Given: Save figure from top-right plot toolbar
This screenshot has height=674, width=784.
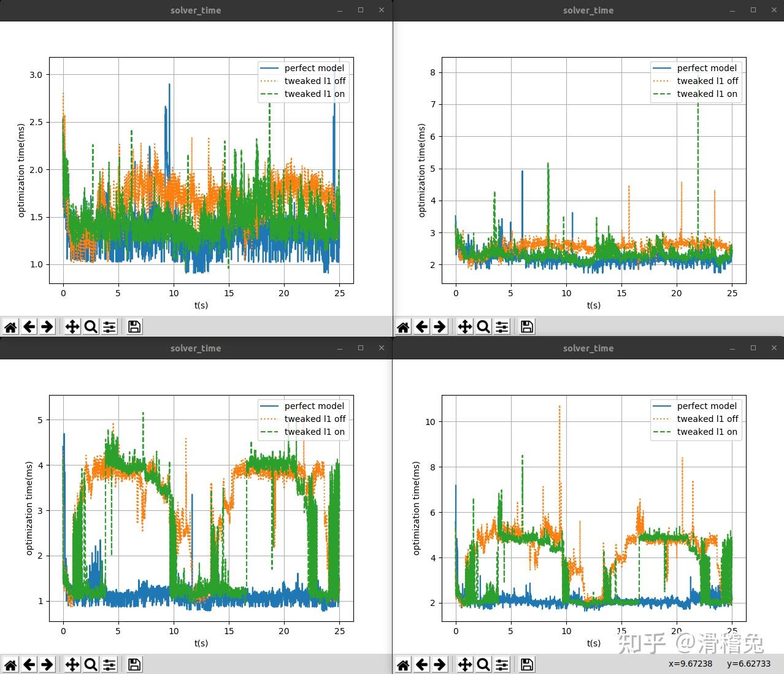Looking at the screenshot, I should tap(527, 327).
